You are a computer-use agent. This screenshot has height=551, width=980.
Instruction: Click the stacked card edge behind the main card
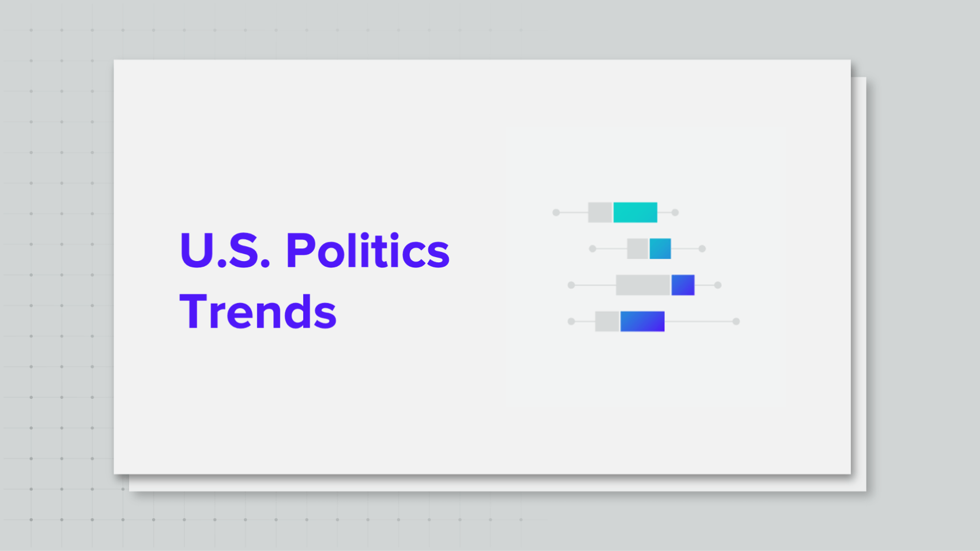[x=858, y=288]
